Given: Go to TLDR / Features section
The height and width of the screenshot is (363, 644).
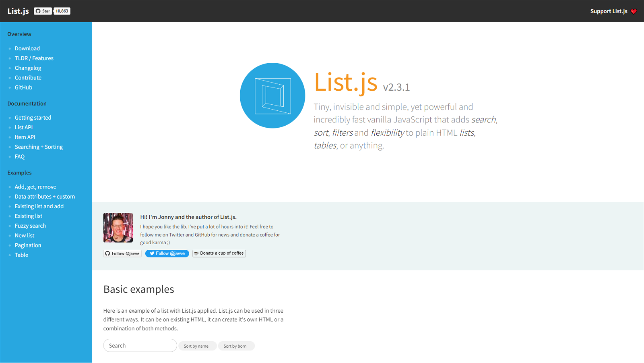Looking at the screenshot, I should tap(34, 58).
